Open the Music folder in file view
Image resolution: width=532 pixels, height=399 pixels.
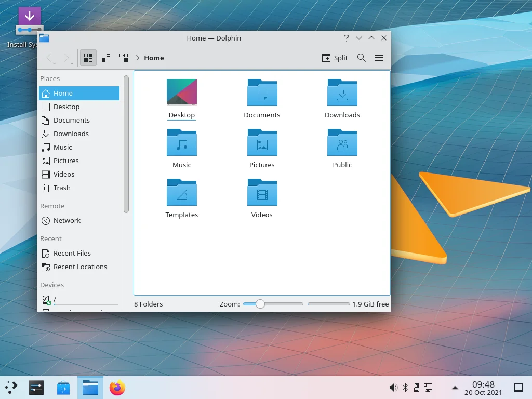(x=182, y=143)
